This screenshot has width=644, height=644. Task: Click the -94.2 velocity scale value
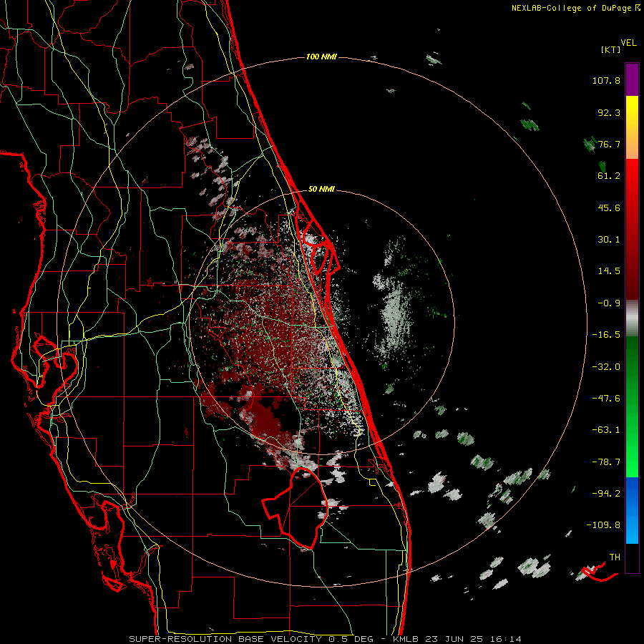click(606, 493)
